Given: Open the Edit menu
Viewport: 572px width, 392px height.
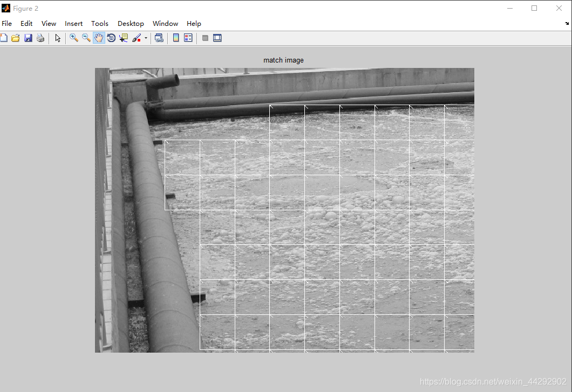Looking at the screenshot, I should [x=26, y=23].
